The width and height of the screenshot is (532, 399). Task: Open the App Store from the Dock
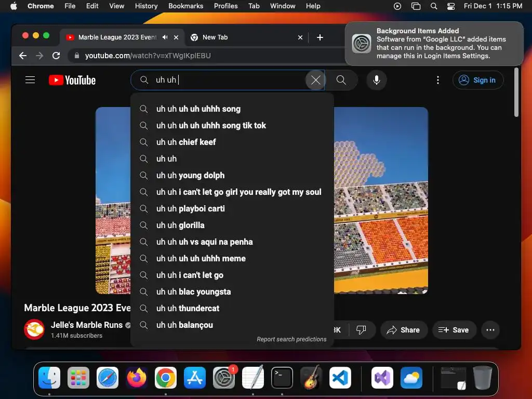click(x=195, y=378)
